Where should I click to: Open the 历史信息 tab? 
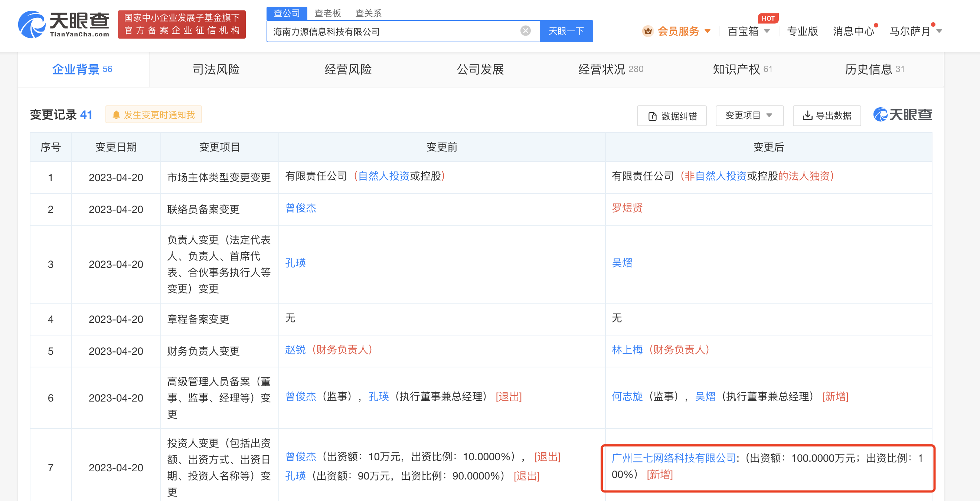(874, 69)
